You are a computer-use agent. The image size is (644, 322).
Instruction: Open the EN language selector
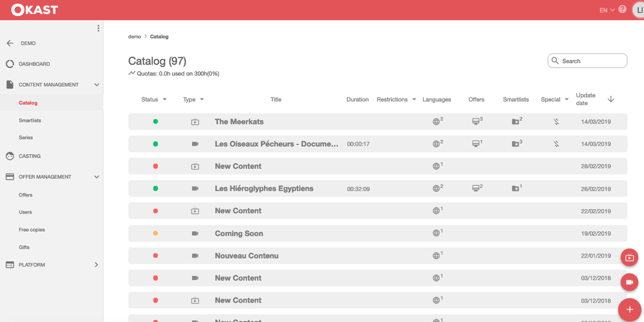[607, 10]
